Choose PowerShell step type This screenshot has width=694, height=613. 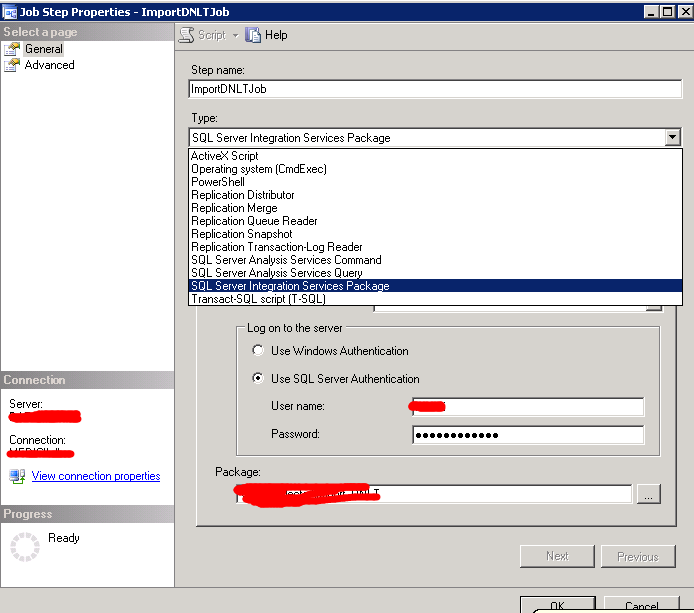point(436,182)
